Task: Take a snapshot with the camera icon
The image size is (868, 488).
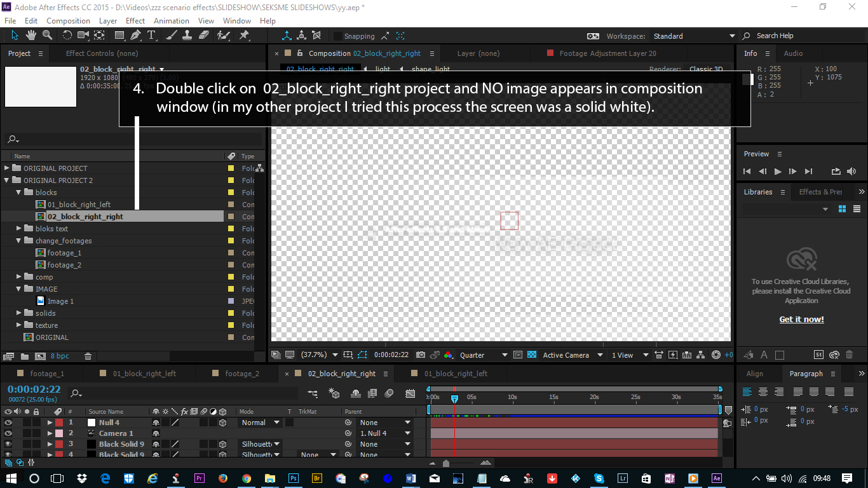Action: [421, 355]
